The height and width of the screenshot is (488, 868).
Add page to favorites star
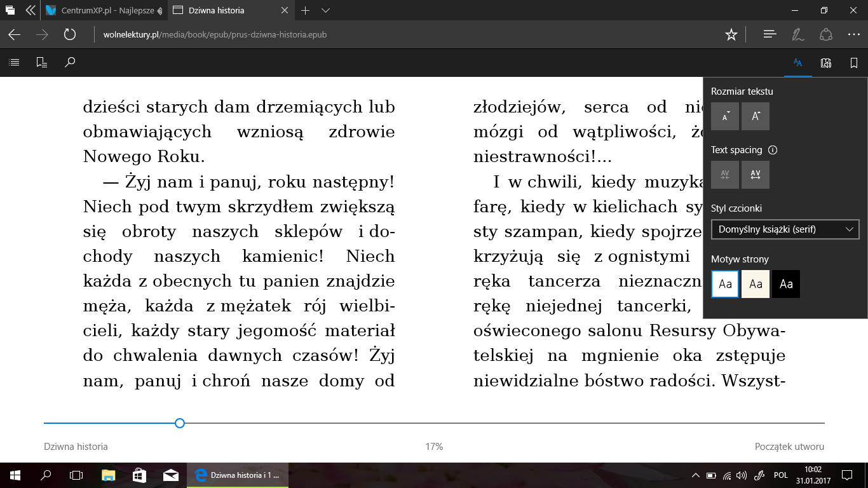731,34
